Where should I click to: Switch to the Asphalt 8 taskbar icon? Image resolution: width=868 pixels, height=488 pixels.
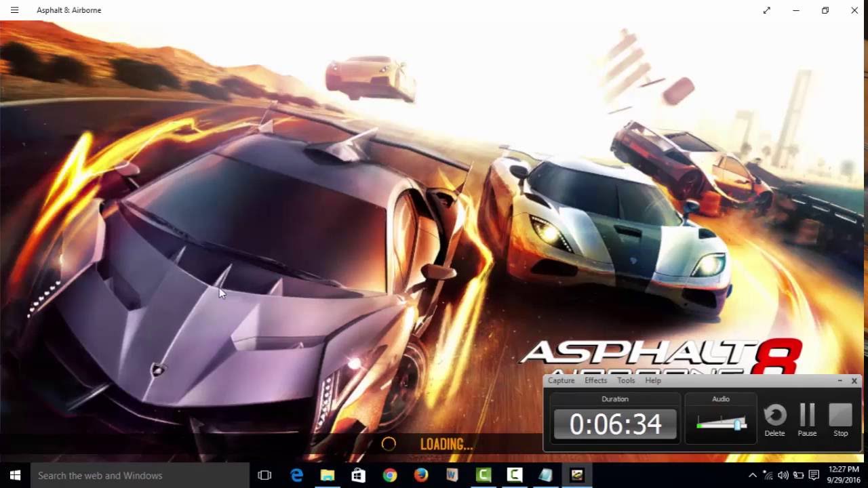(577, 476)
